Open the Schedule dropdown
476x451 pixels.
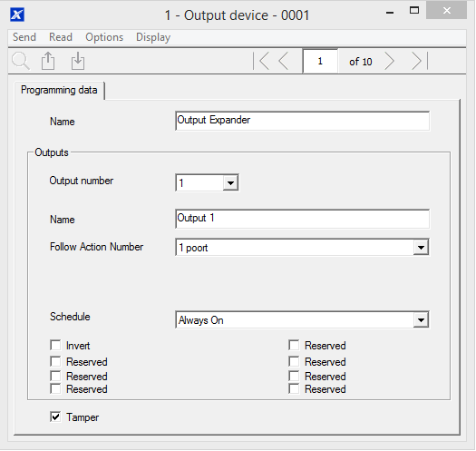tap(421, 319)
